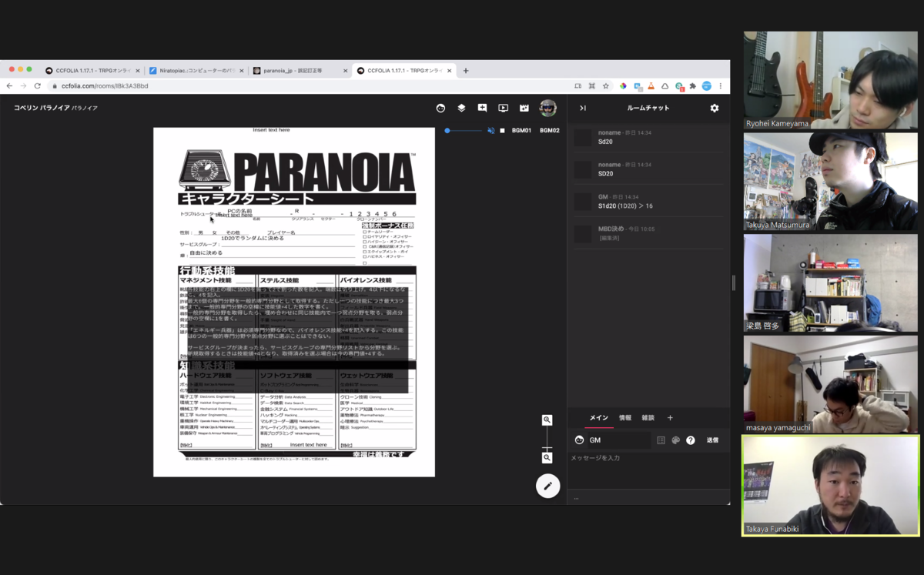
Task: Bookmark this page with star icon
Action: coord(606,86)
